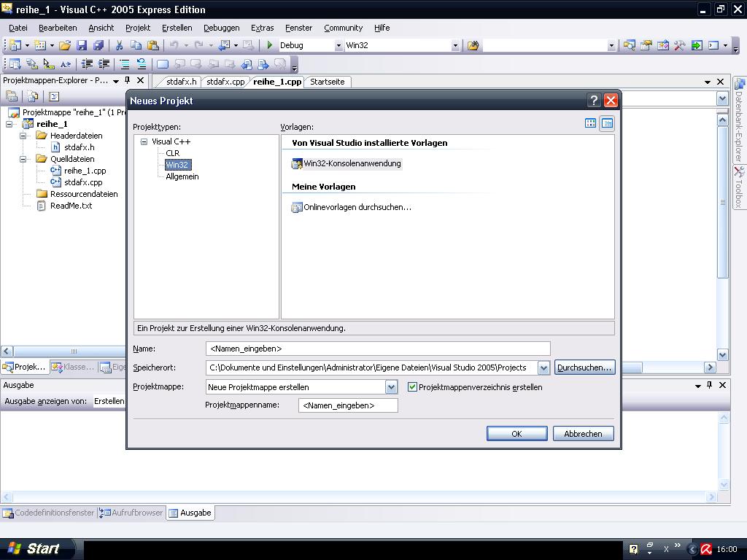Toggle a bookmark with the blue rectangle icon

point(163,64)
